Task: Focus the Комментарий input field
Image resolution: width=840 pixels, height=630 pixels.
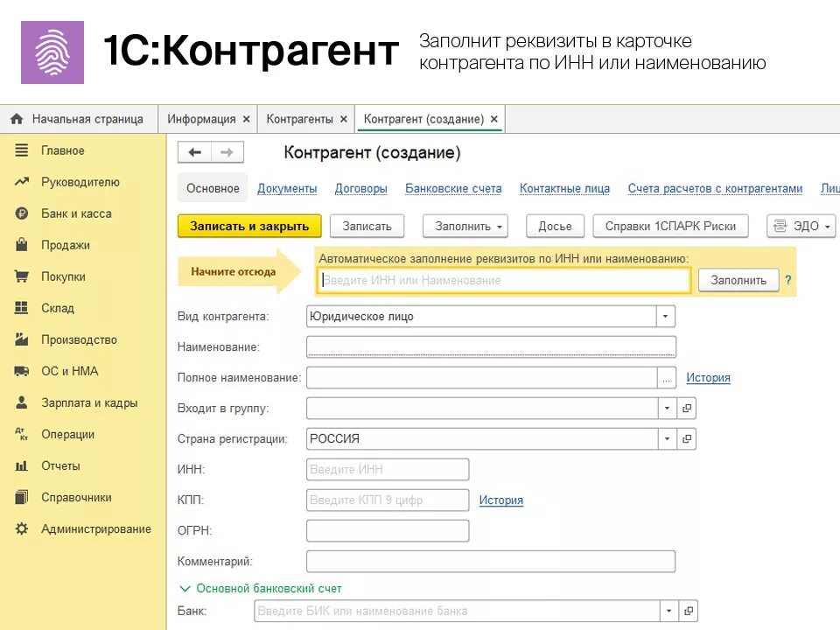Action: point(491,562)
